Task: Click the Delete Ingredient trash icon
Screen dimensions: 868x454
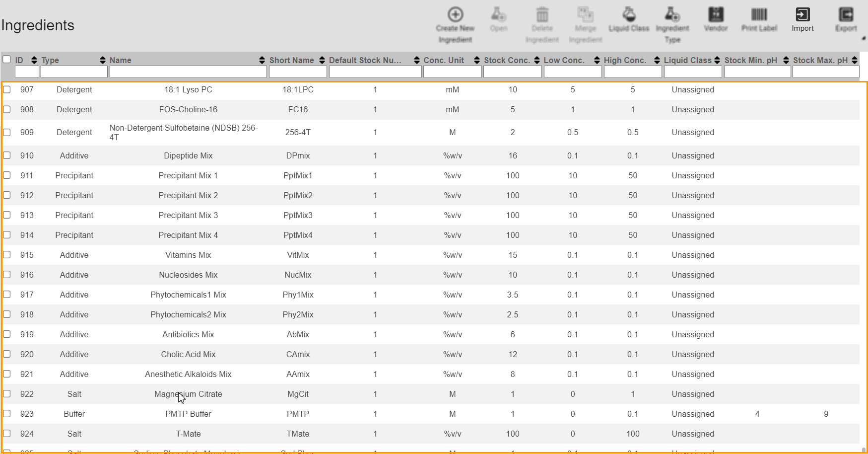Action: coord(542,15)
